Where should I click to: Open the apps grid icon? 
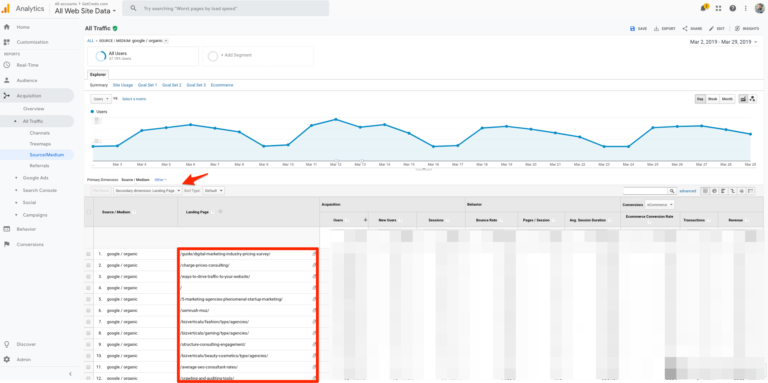click(719, 8)
